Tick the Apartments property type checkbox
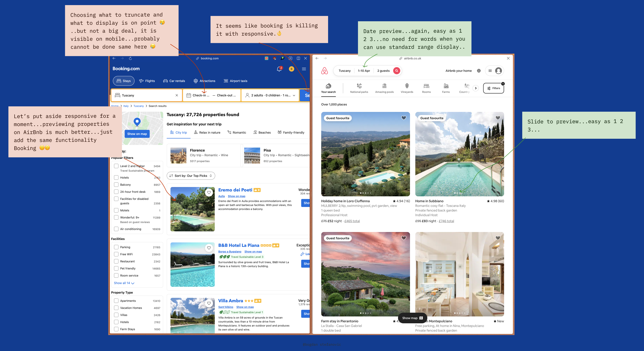This screenshot has height=351, width=644. [x=116, y=301]
